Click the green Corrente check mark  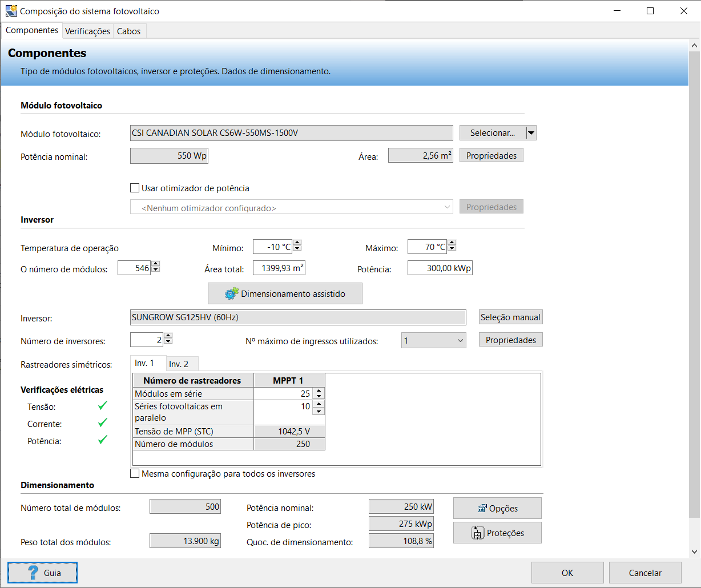pos(103,423)
